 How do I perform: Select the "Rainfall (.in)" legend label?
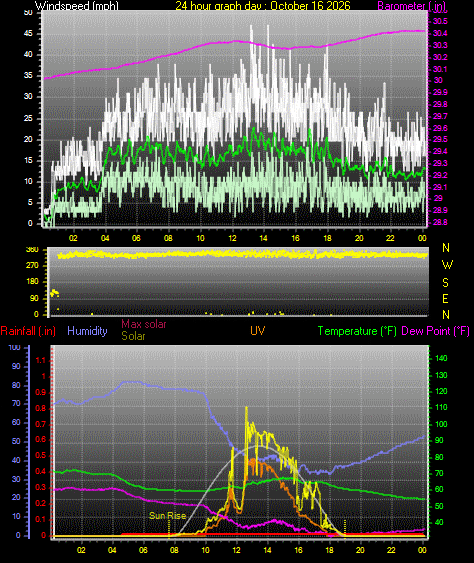pos(28,331)
